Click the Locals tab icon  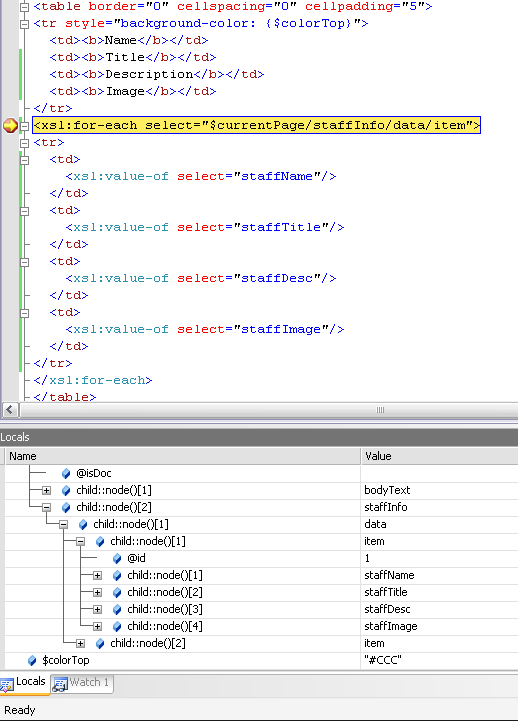7,686
